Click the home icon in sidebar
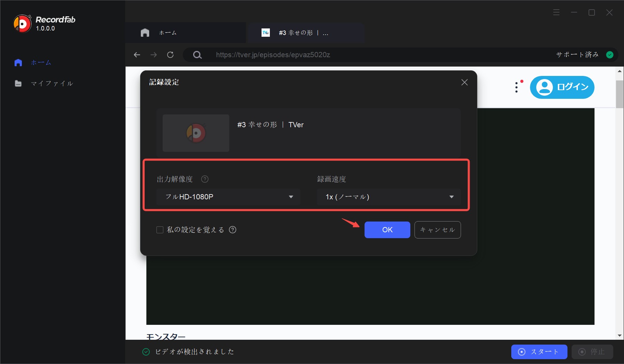Image resolution: width=624 pixels, height=364 pixels. 18,63
